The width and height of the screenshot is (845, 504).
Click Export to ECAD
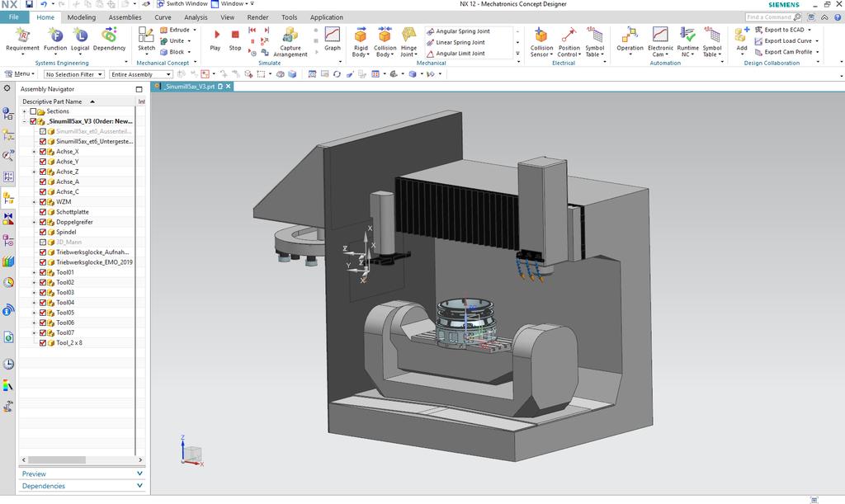[x=779, y=30]
